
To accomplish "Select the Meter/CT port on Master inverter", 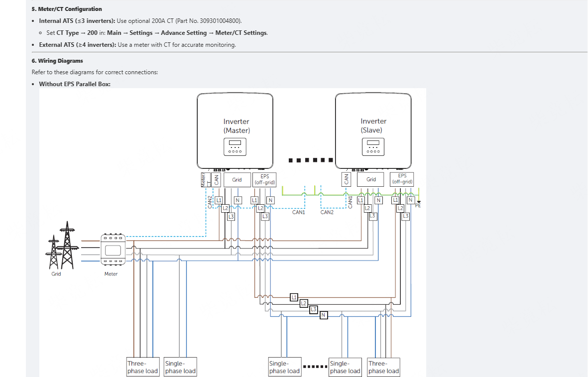I will point(203,180).
